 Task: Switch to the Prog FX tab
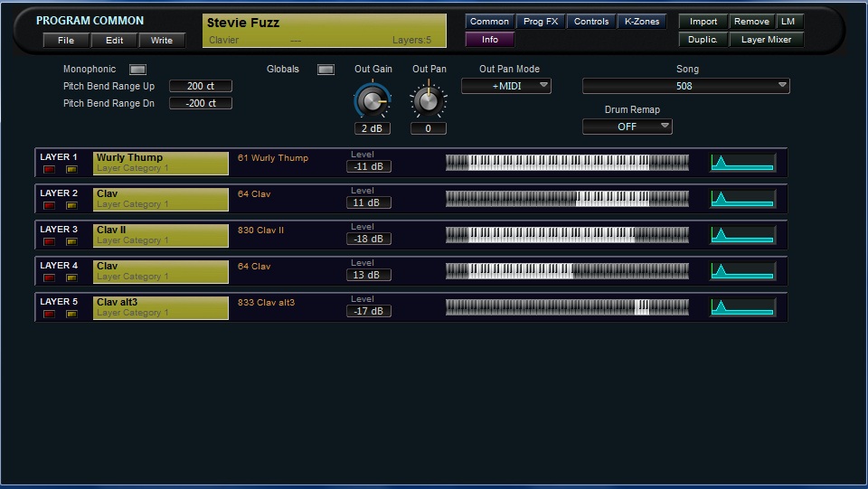541,22
